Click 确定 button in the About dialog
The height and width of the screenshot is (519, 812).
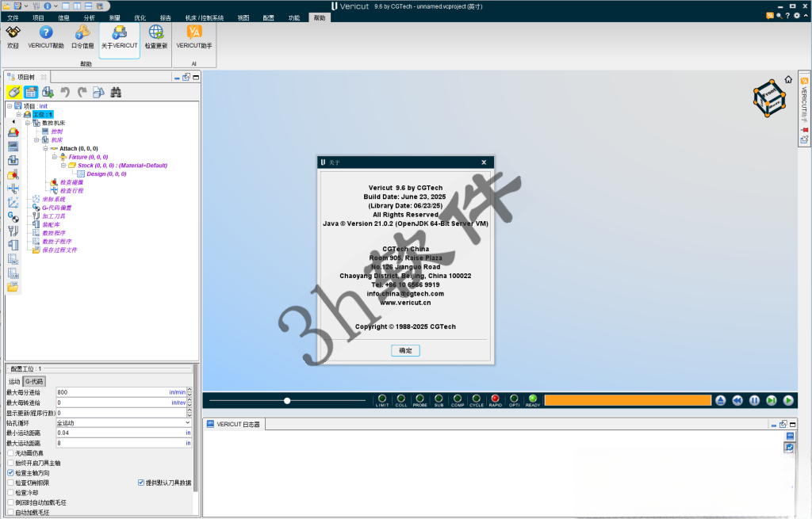(405, 350)
